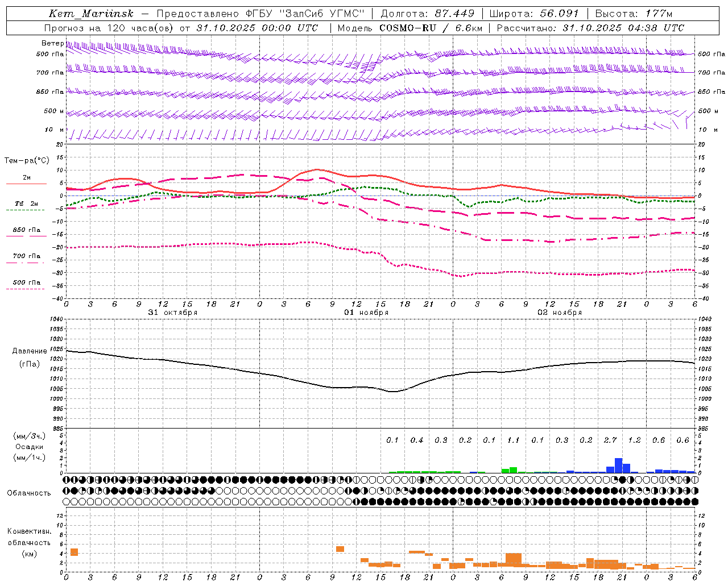The image size is (728, 582).
Task: Select the precipitation value 1.1
Action: [x=514, y=440]
